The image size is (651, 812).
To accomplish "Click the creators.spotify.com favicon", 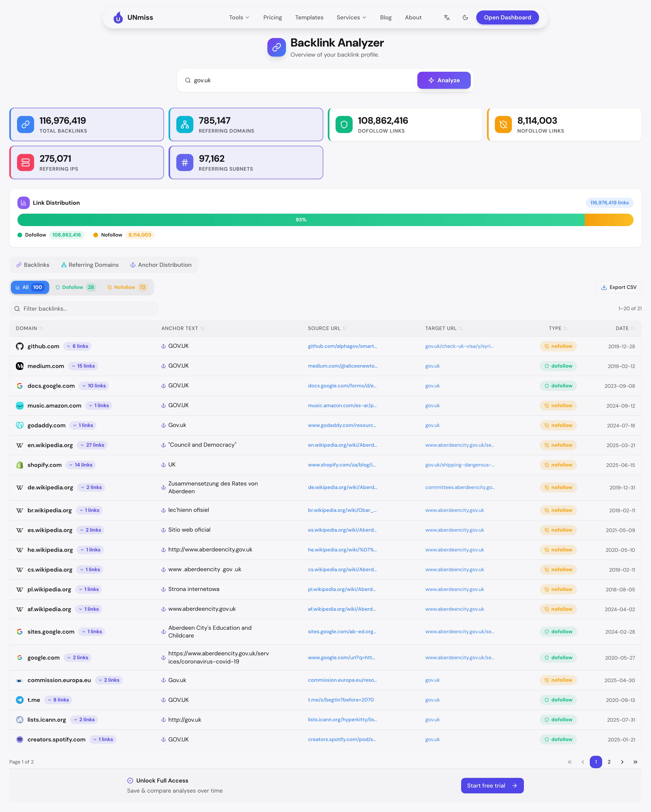I will pyautogui.click(x=20, y=739).
